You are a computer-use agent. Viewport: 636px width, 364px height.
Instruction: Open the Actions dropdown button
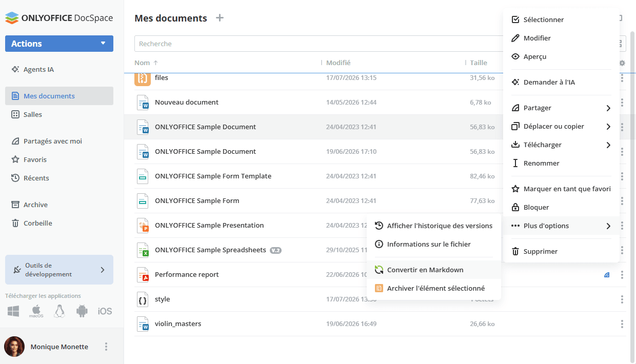click(x=59, y=44)
